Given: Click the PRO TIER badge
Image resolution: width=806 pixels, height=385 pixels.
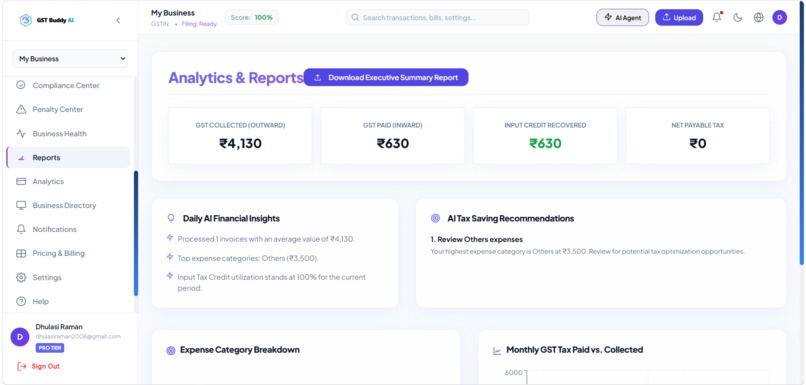Looking at the screenshot, I should [50, 348].
